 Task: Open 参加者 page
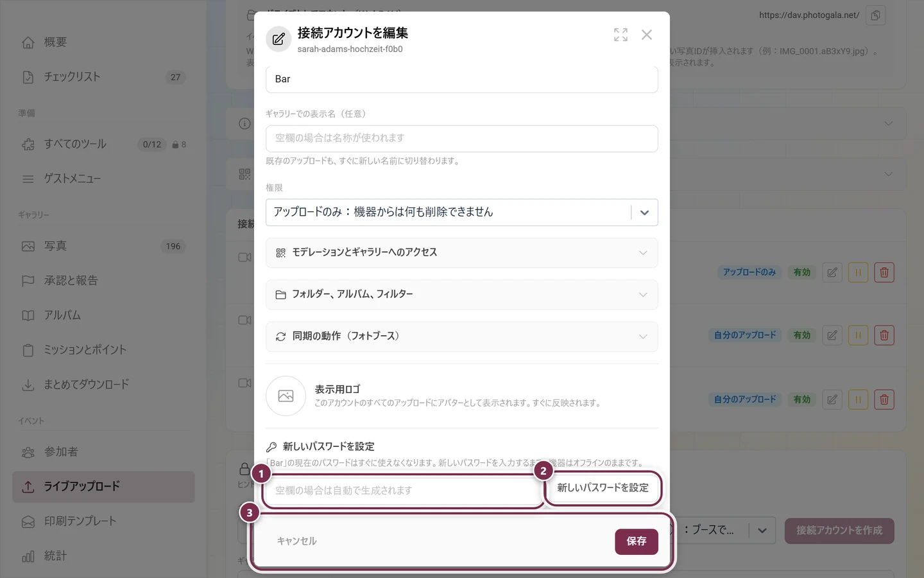coord(103,452)
